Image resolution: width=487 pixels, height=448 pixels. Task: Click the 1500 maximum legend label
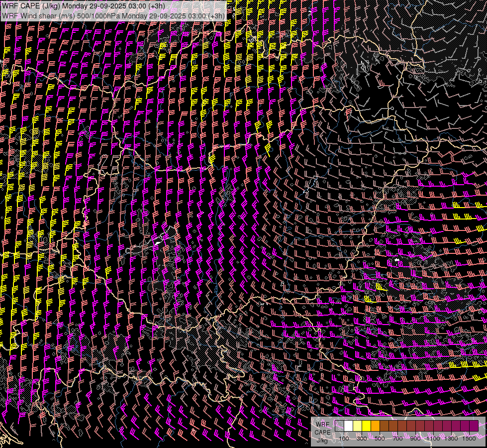coord(469,439)
